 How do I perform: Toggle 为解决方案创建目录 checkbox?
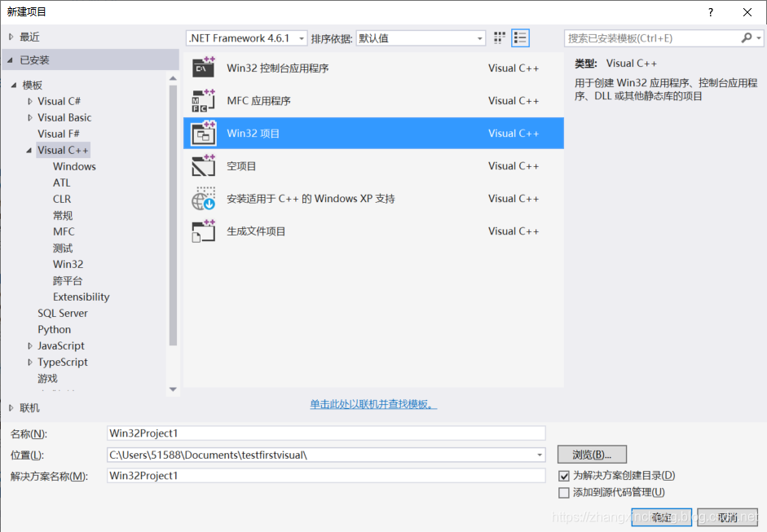(x=564, y=476)
